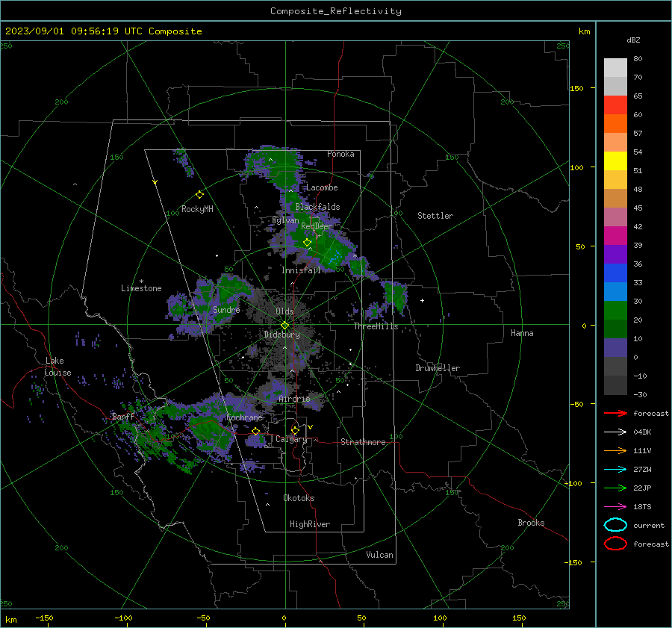The height and width of the screenshot is (628, 672).
Task: Select the 150 tick on right axis
Action: (576, 88)
